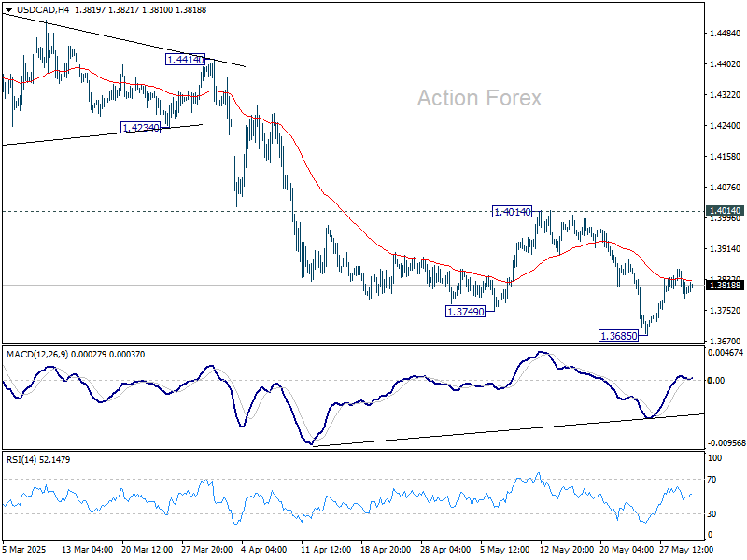Click the RSI 70 level label

(x=712, y=480)
